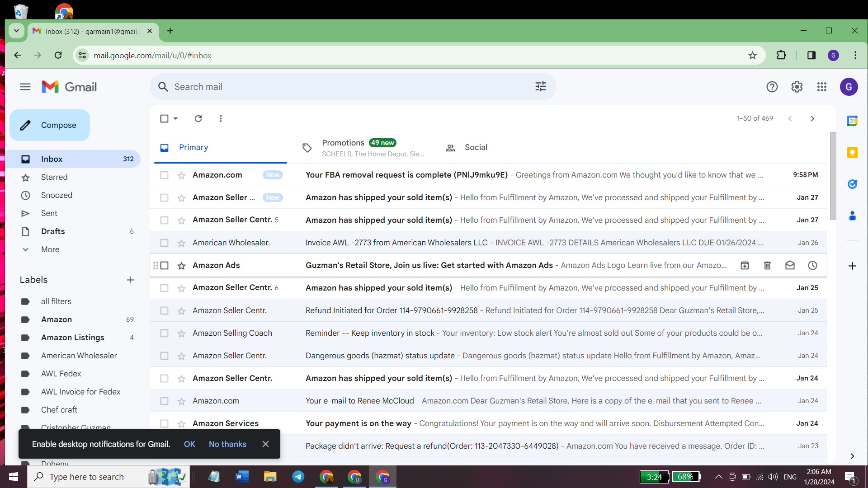Check the Amazon Ads email checkbox
Image resolution: width=868 pixels, height=488 pixels.
pyautogui.click(x=164, y=265)
